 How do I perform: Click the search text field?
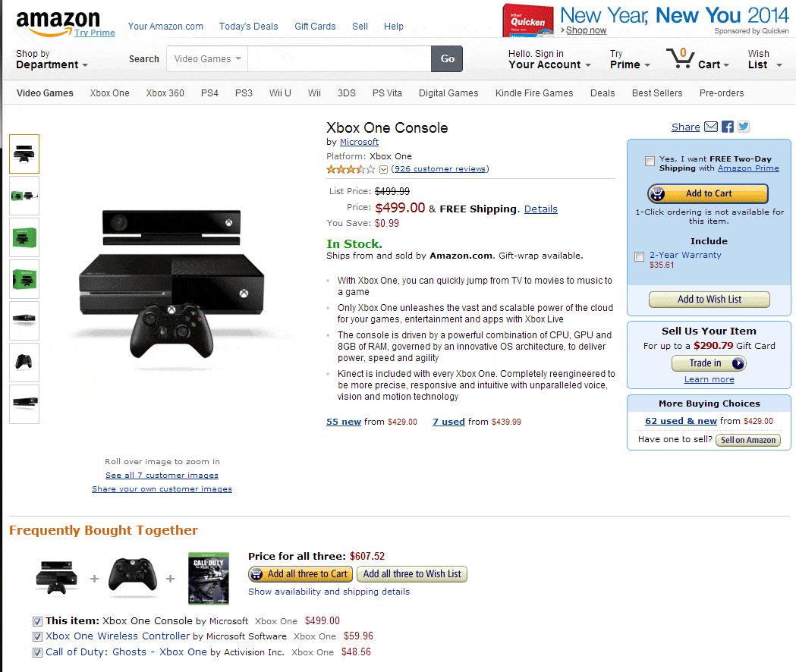click(x=338, y=59)
